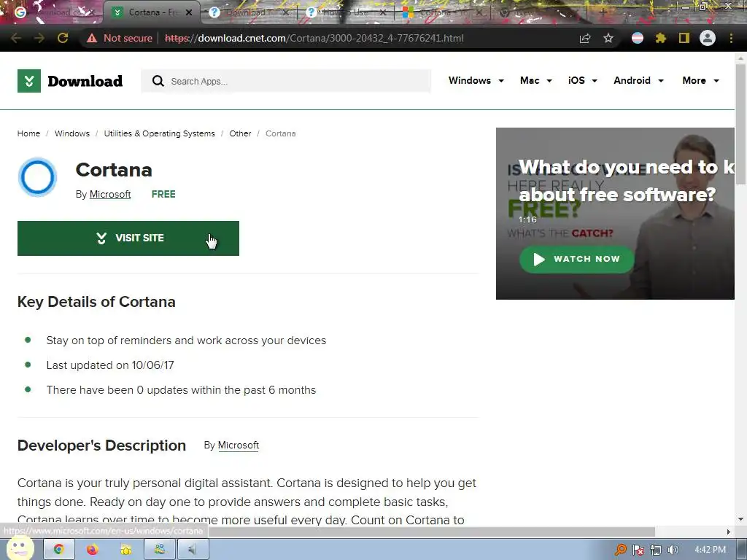This screenshot has width=747, height=560.
Task: Open the profile avatar menu
Action: 708,38
